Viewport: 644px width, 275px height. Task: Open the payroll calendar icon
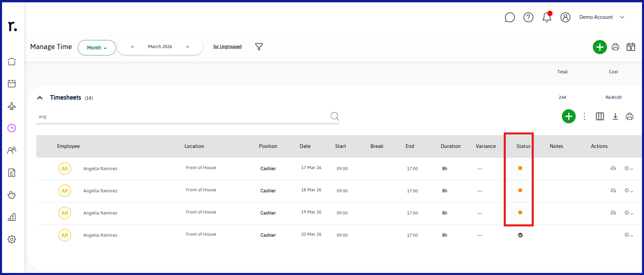click(631, 47)
